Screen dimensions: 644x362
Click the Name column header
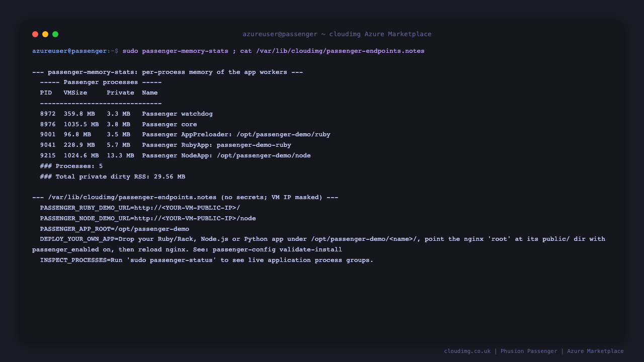[150, 93]
